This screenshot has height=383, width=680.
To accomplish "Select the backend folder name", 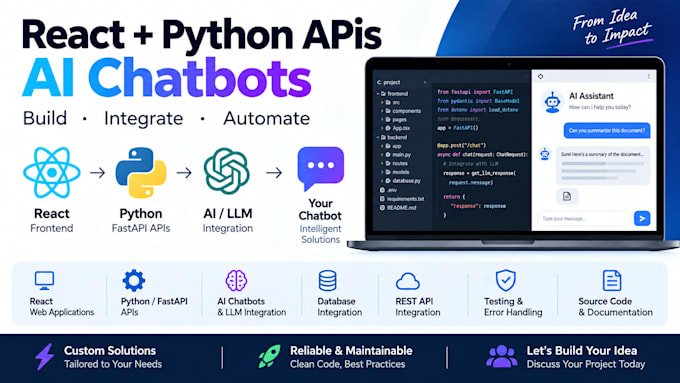I will [x=397, y=137].
